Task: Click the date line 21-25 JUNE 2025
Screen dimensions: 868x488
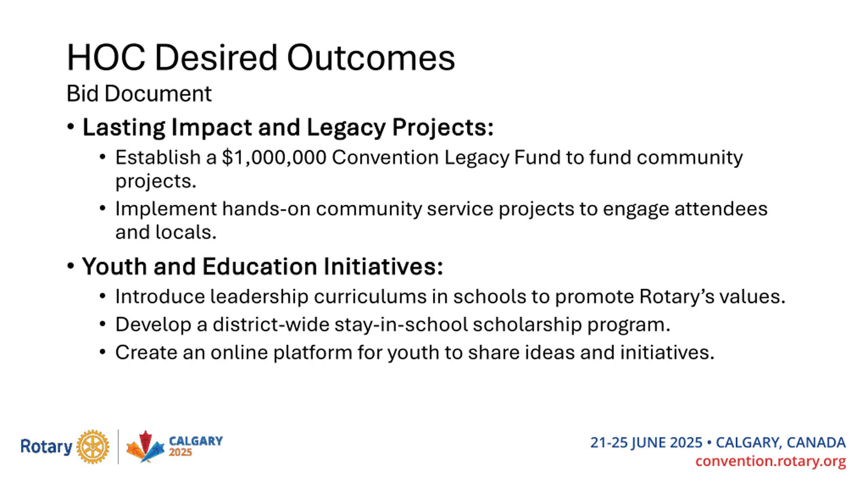Action: (x=646, y=443)
